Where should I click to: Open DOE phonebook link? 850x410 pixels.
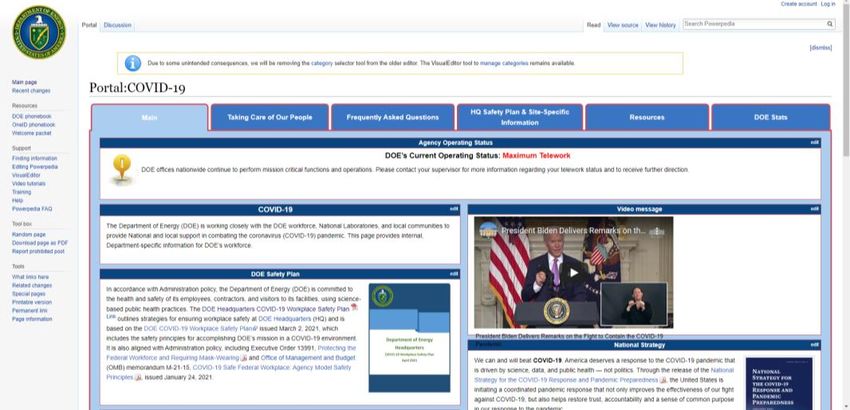[31, 117]
